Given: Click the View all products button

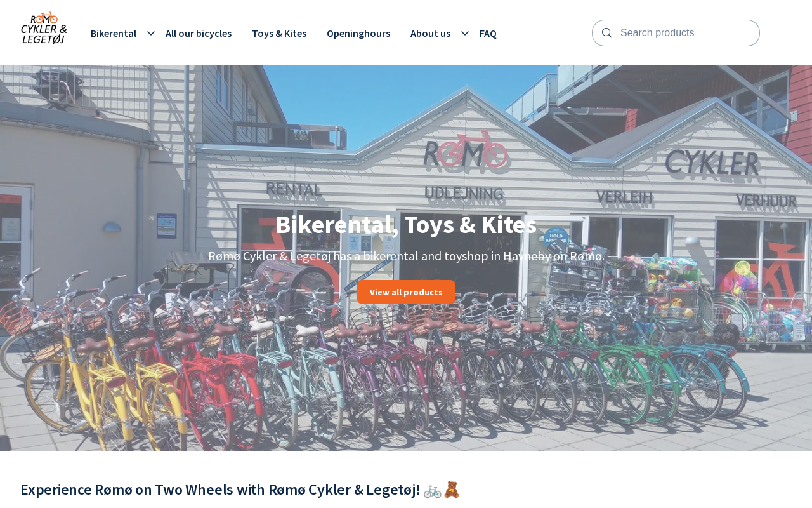Looking at the screenshot, I should tap(406, 292).
